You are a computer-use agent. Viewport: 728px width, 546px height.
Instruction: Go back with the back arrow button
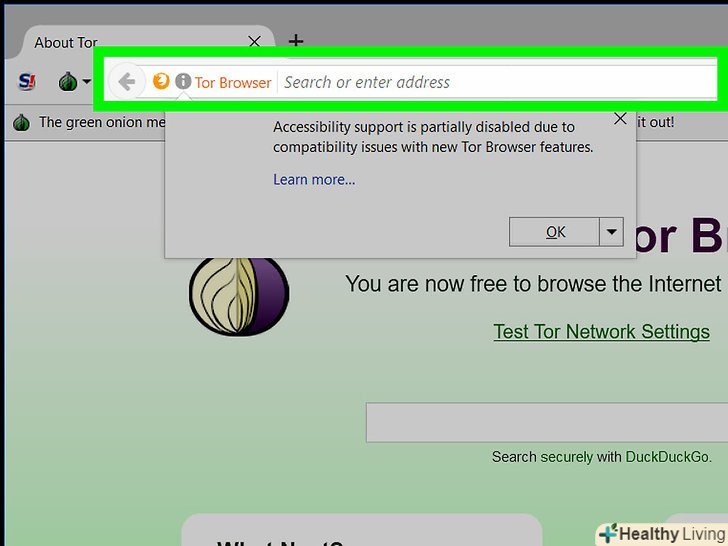pyautogui.click(x=126, y=82)
